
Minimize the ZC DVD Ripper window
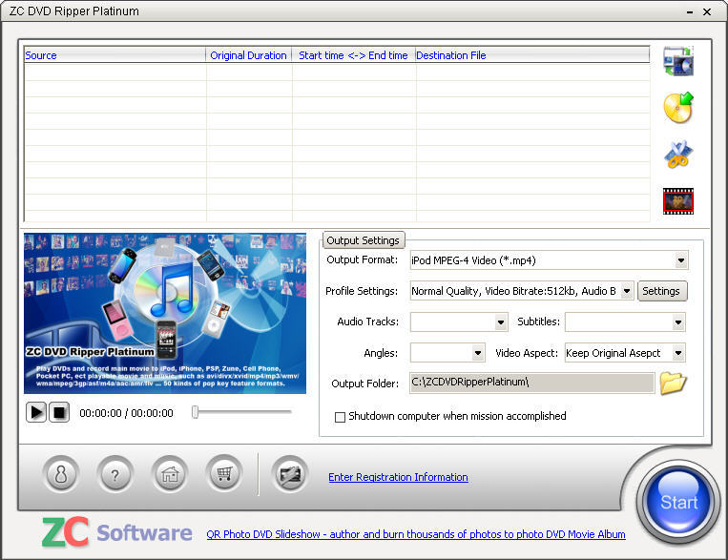click(x=690, y=12)
